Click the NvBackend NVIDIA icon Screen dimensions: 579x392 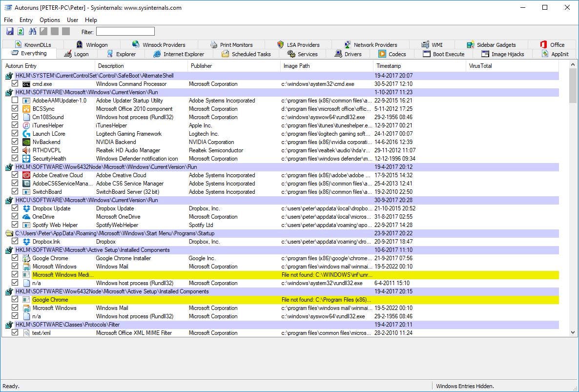click(26, 142)
